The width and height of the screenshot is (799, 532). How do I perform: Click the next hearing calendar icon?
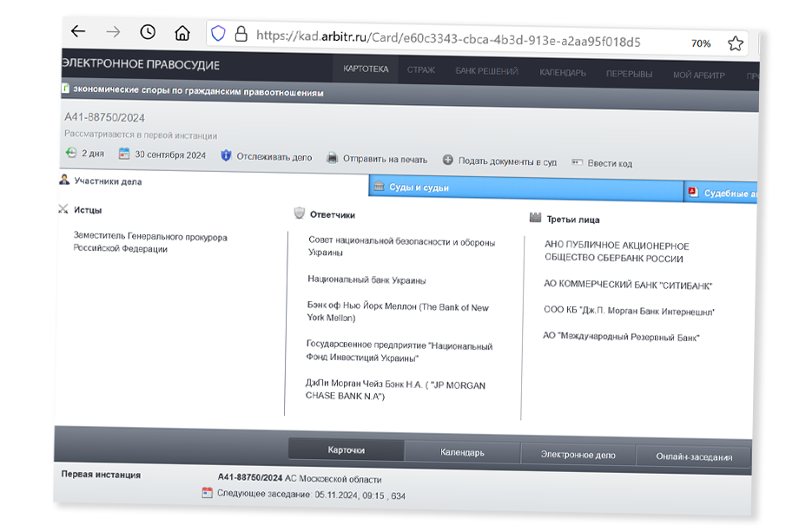[x=207, y=492]
